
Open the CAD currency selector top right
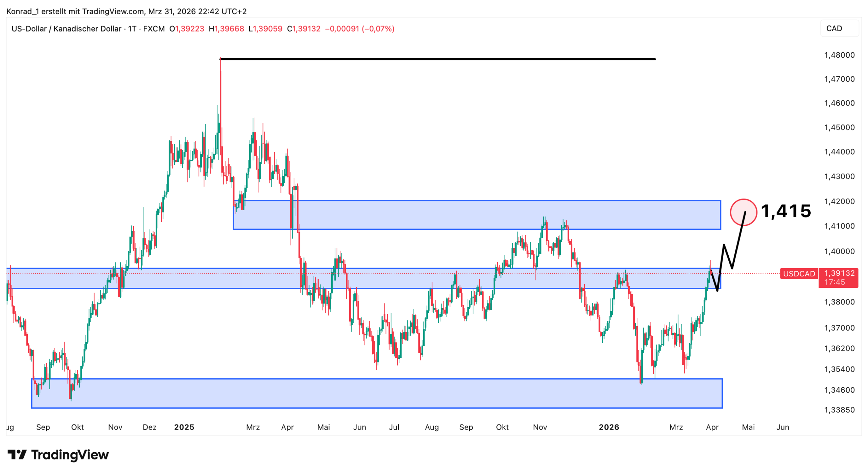point(836,28)
